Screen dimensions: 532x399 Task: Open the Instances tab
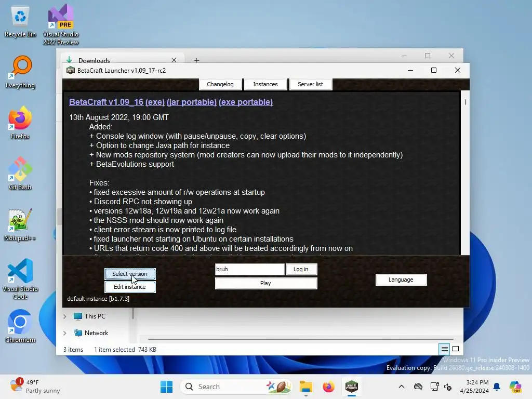pyautogui.click(x=265, y=84)
